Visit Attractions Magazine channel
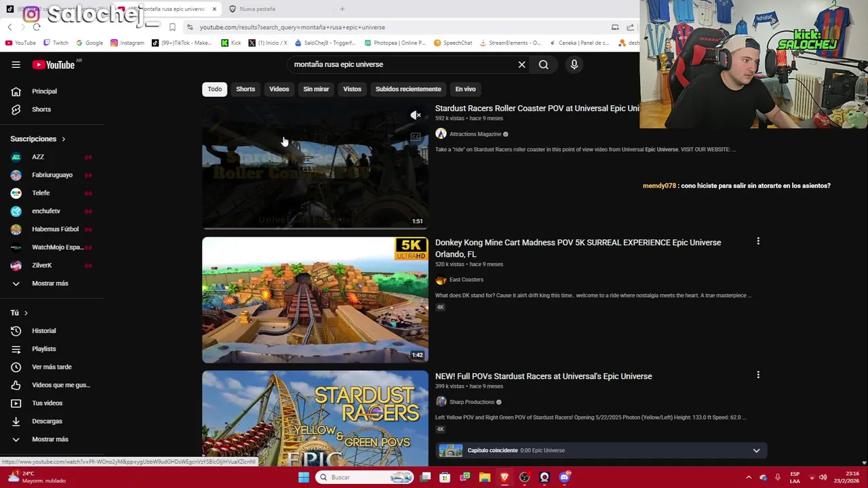The image size is (868, 488). [x=475, y=134]
